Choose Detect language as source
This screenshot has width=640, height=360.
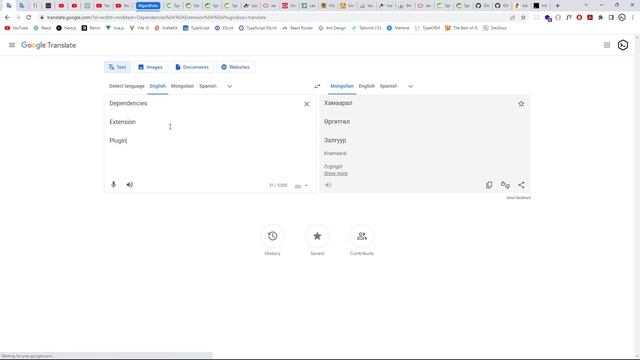click(x=127, y=86)
